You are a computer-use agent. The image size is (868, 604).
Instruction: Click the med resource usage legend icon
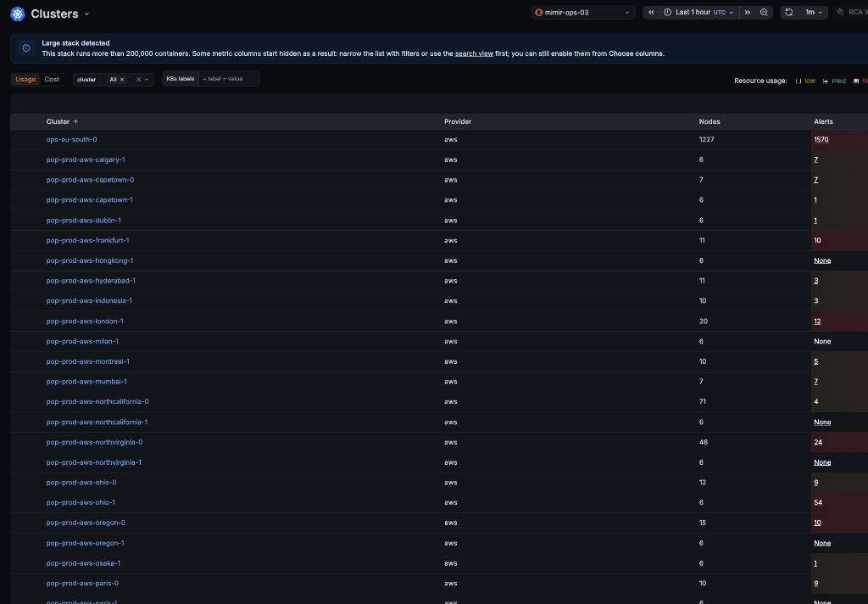(x=826, y=81)
